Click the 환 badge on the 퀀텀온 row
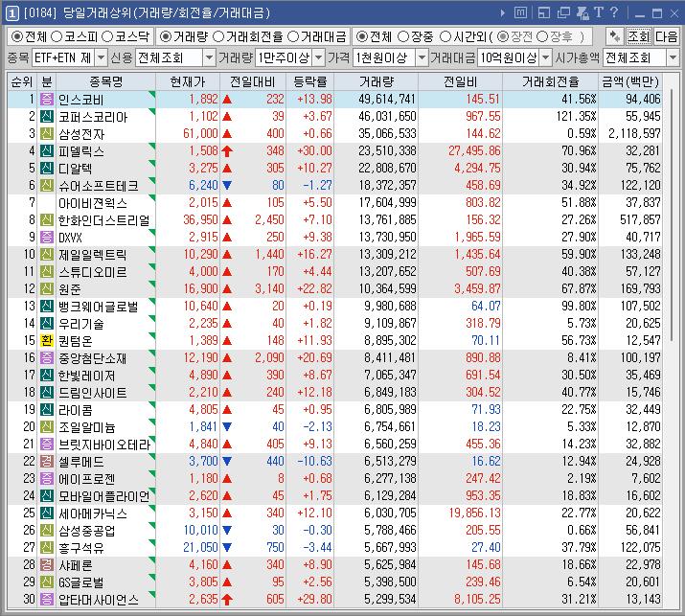 point(47,341)
